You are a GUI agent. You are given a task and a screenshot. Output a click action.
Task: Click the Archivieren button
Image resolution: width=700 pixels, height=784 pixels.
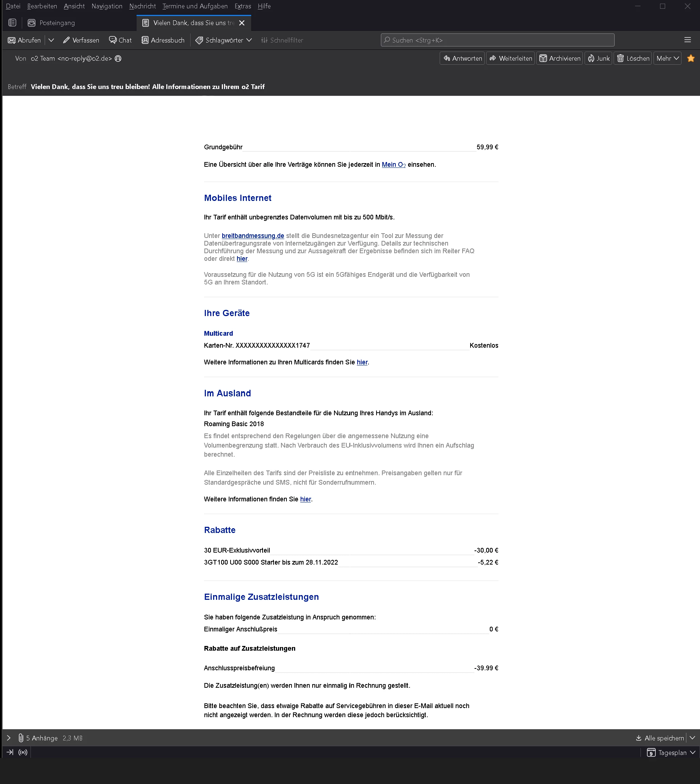pyautogui.click(x=559, y=58)
